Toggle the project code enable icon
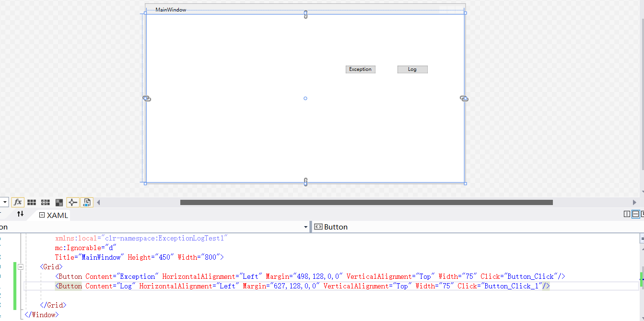 (x=87, y=202)
